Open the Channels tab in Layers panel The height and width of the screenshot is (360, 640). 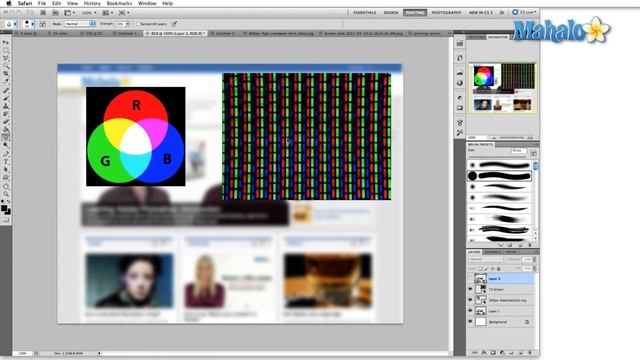pyautogui.click(x=493, y=252)
